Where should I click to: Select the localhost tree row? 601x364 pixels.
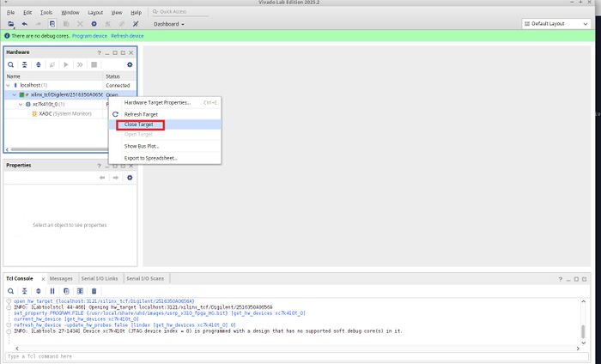70,86
